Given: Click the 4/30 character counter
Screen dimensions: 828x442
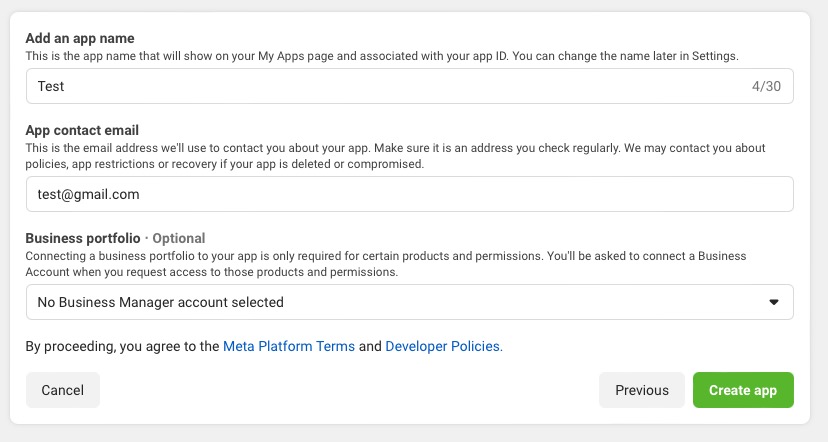Looking at the screenshot, I should (x=766, y=86).
